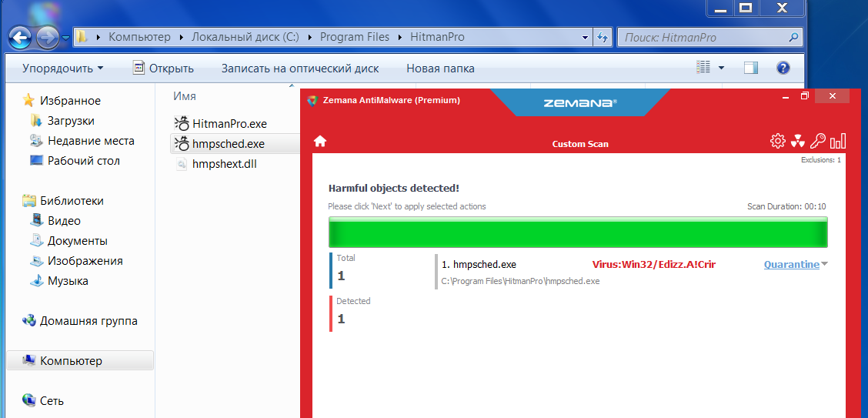Click the detected file path text
Image resolution: width=868 pixels, height=418 pixels.
520,281
